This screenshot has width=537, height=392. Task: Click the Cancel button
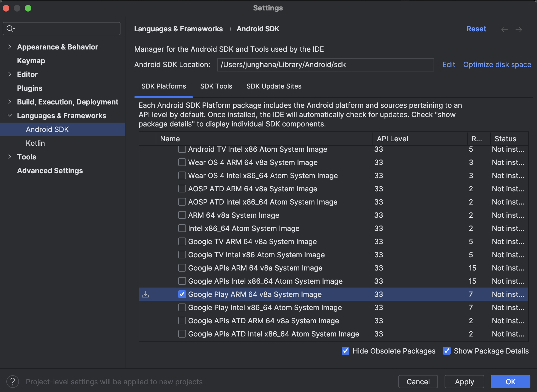[x=418, y=382]
